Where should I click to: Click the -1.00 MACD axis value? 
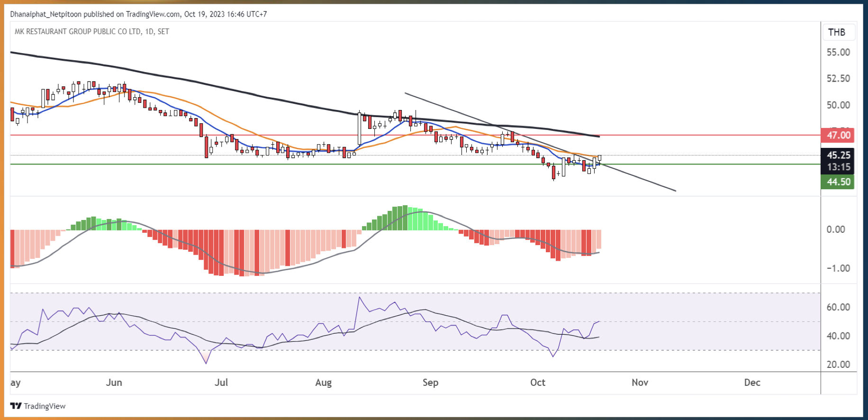click(838, 268)
